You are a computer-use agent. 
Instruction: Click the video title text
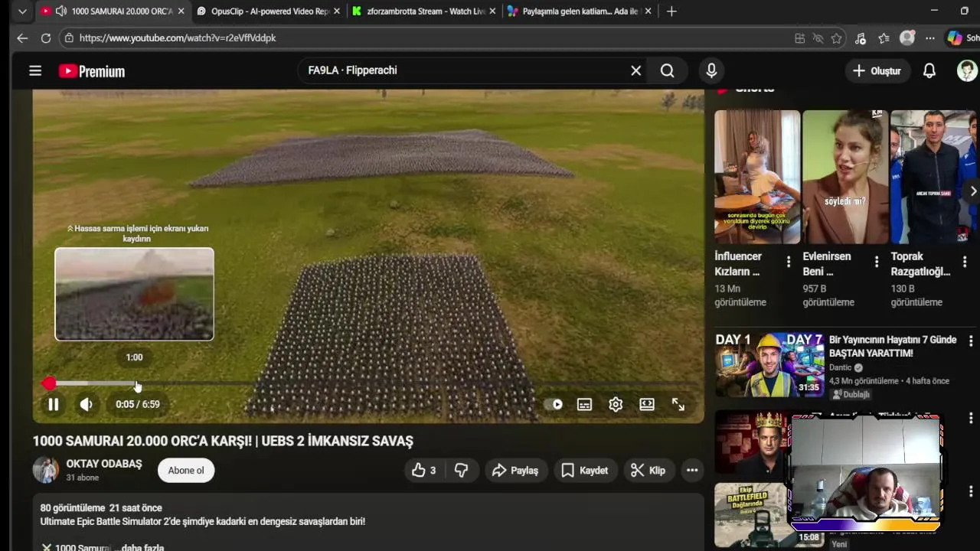pyautogui.click(x=223, y=441)
